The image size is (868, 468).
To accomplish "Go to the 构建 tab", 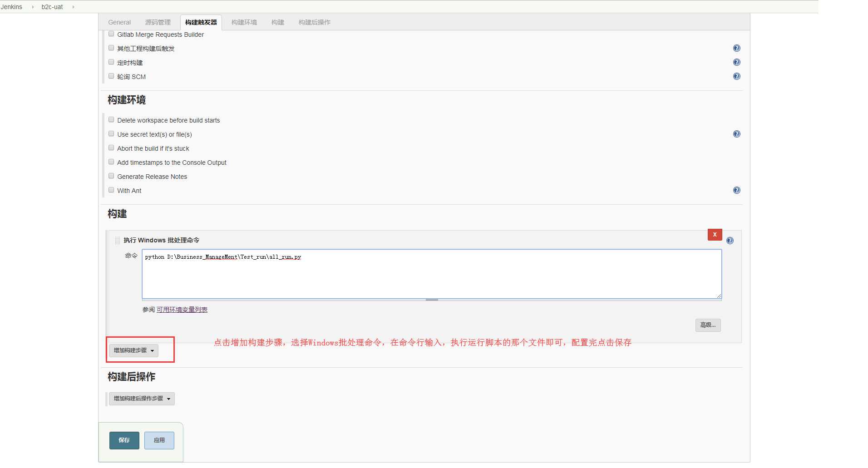I will click(278, 22).
